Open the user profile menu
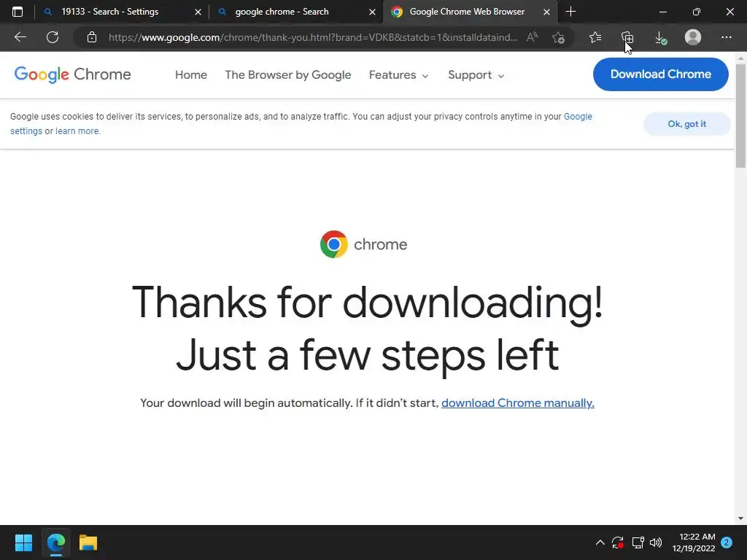 point(693,37)
